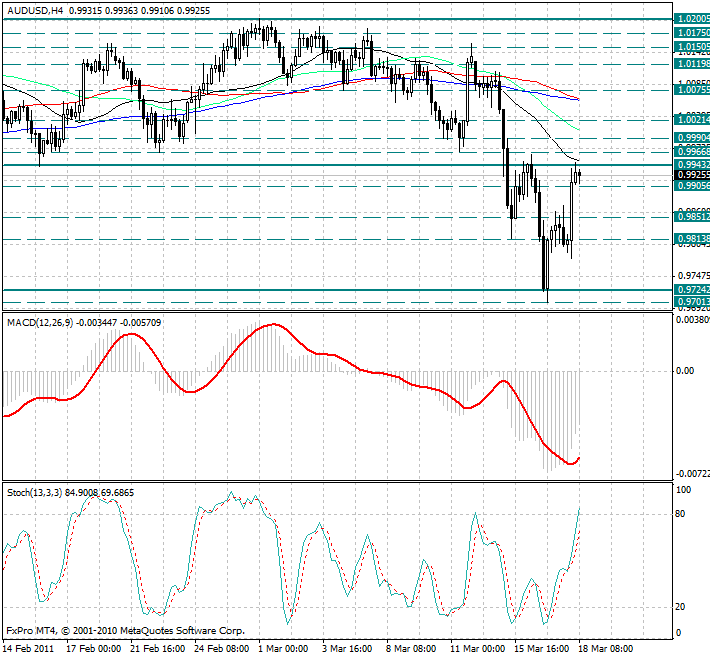The width and height of the screenshot is (710, 656).
Task: Click the 0.9724 price level tag
Action: (x=692, y=290)
